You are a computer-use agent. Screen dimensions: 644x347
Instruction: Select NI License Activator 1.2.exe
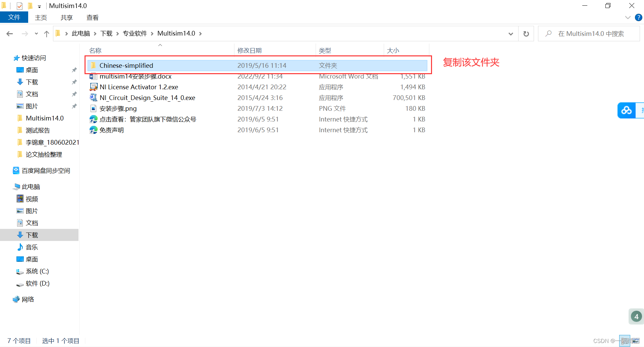click(x=257, y=87)
